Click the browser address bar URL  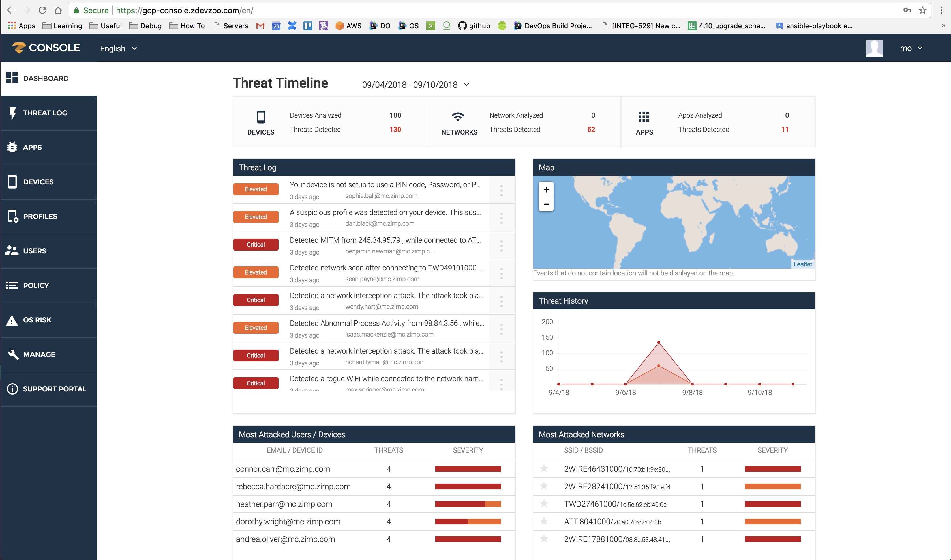pos(185,10)
